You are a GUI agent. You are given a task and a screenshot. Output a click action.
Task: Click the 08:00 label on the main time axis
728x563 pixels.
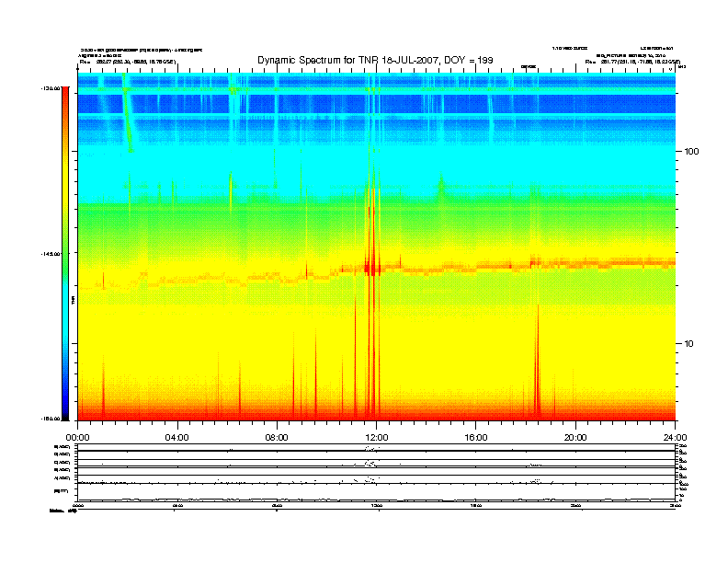coord(277,438)
